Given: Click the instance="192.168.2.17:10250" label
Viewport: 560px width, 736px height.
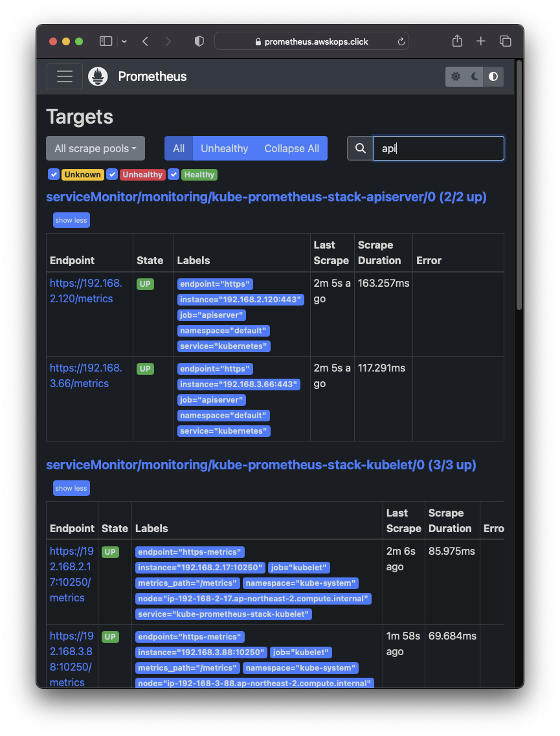Looking at the screenshot, I should pos(201,568).
